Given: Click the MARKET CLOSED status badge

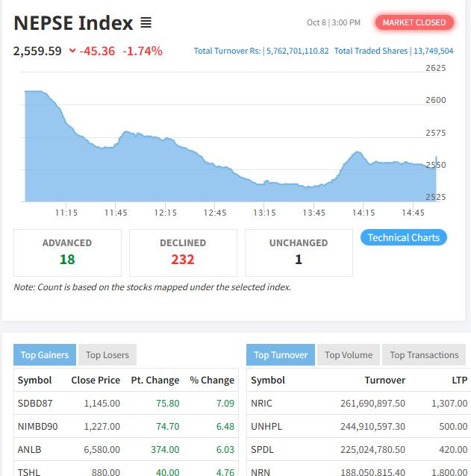Looking at the screenshot, I should (414, 22).
